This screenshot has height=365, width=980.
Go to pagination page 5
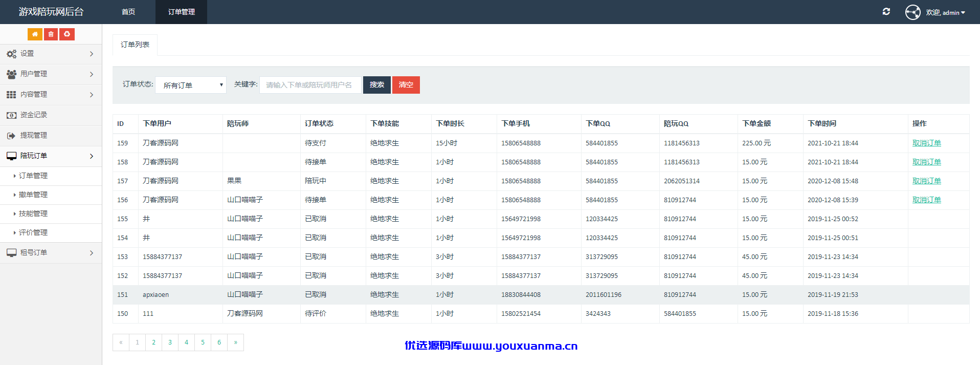pos(203,342)
